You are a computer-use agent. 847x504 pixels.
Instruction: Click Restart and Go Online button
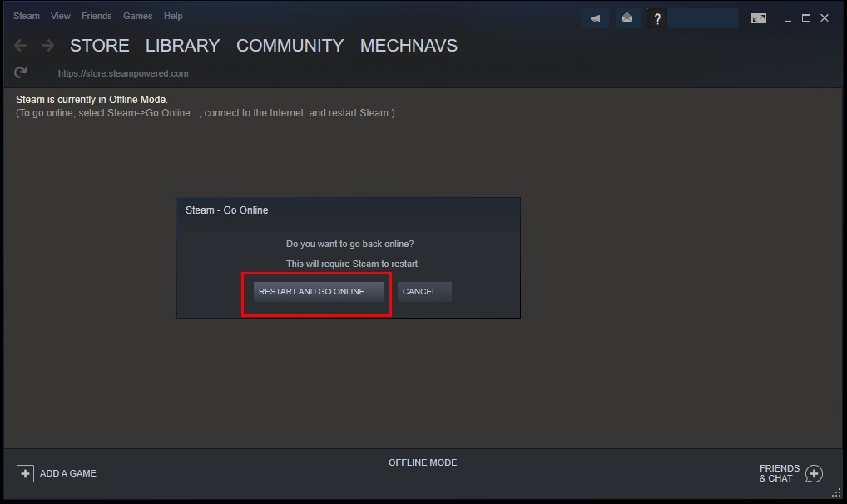tap(319, 292)
